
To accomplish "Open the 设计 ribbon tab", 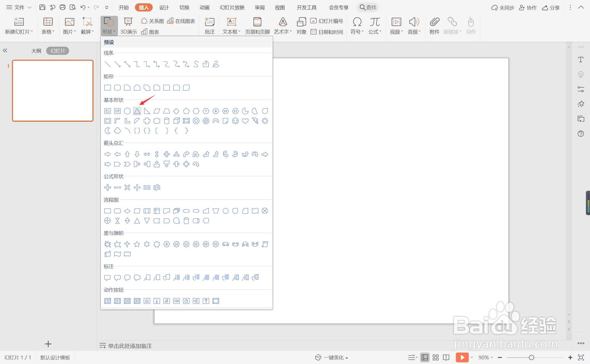I will [164, 7].
